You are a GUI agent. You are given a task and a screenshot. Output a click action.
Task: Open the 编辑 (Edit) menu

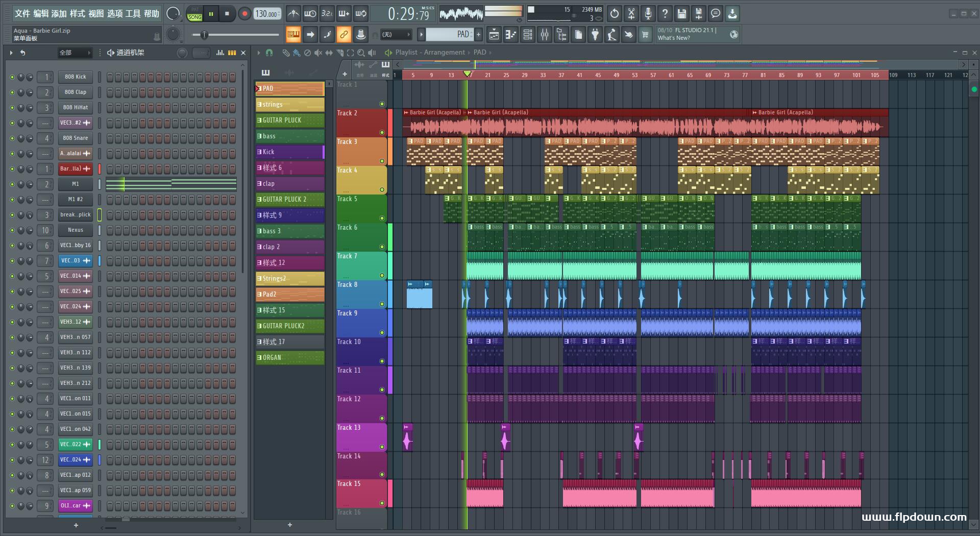point(41,13)
